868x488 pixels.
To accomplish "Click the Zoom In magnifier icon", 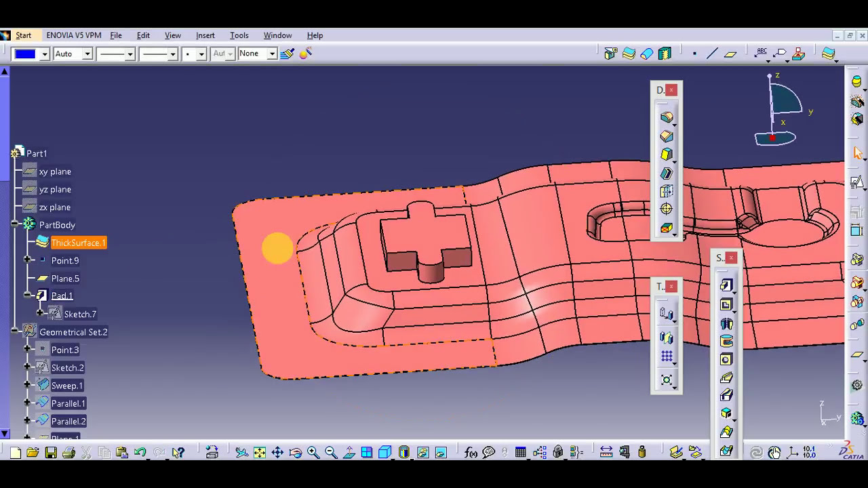I will [x=313, y=453].
